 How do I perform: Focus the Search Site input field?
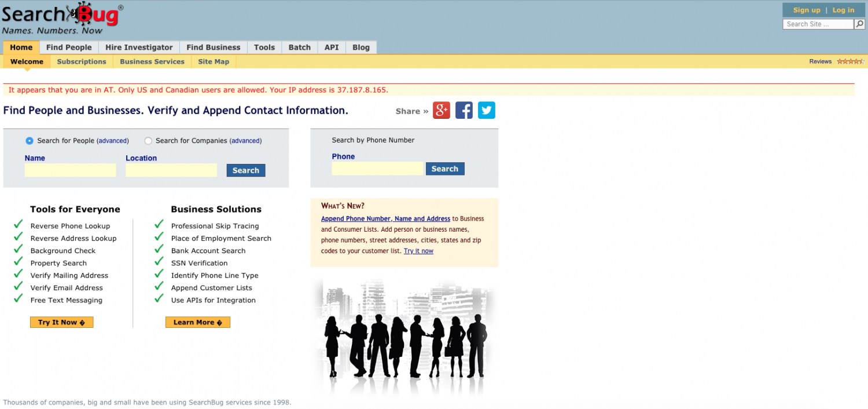[819, 24]
